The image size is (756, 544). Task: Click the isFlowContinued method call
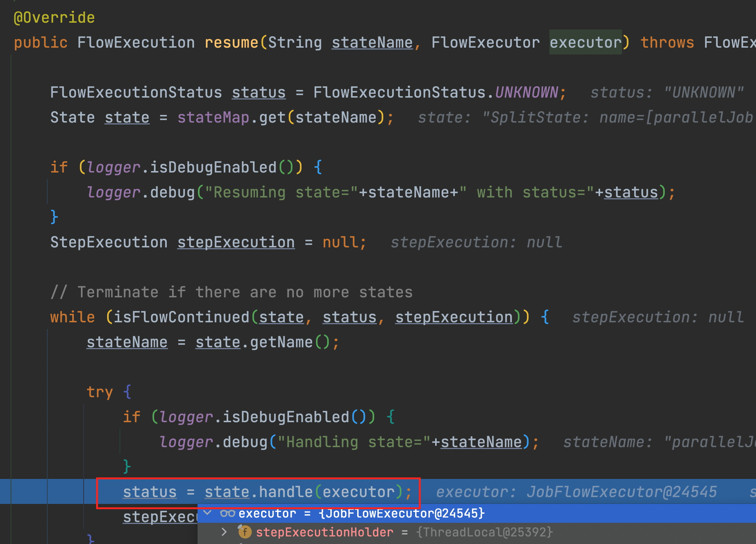(x=181, y=317)
